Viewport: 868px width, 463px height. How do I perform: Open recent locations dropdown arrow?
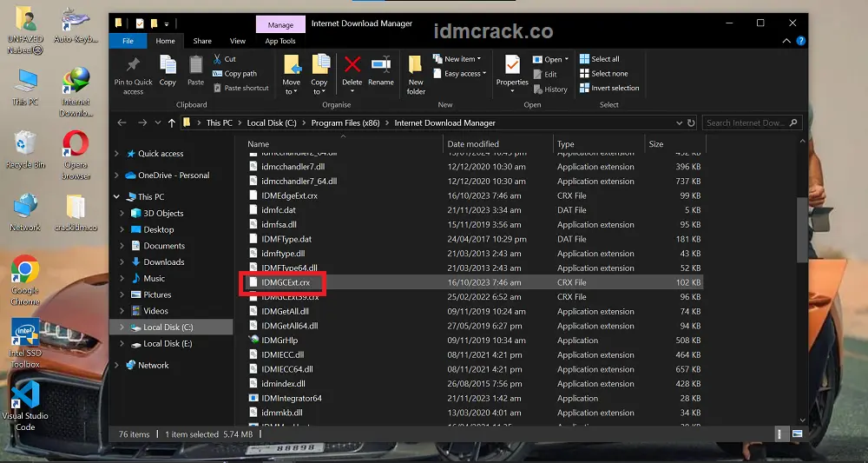click(158, 123)
